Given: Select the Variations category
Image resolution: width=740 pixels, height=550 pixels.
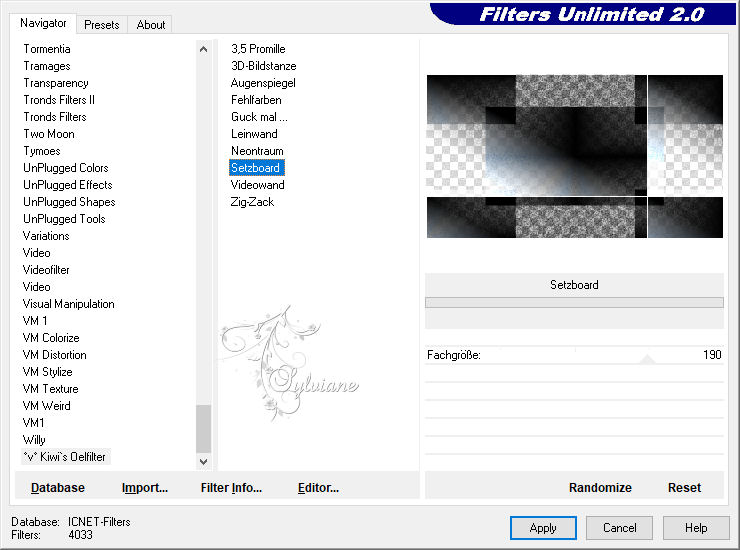Looking at the screenshot, I should (x=46, y=236).
